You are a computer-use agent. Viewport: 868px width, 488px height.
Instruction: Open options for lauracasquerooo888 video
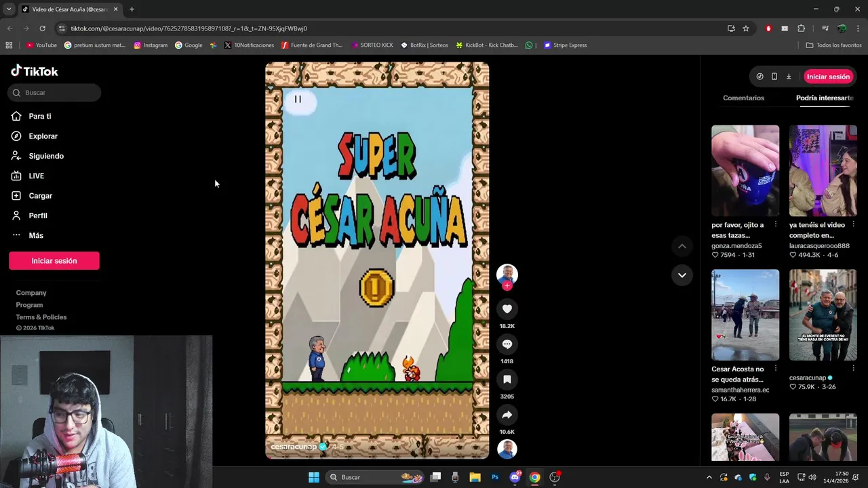(853, 224)
